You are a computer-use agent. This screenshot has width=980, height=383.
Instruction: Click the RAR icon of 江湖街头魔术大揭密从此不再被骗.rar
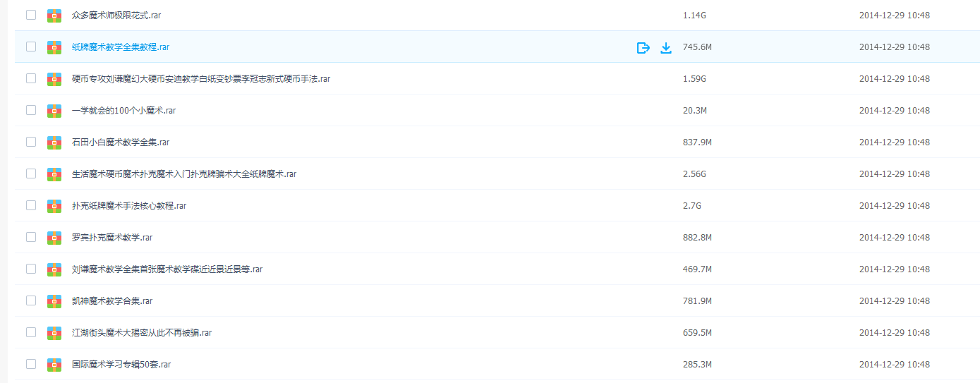pyautogui.click(x=54, y=333)
